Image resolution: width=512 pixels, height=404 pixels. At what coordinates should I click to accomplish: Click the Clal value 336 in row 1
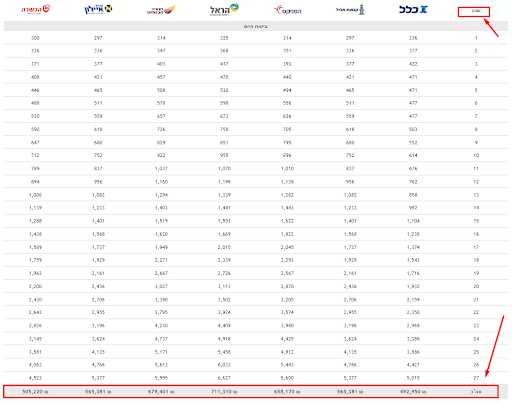(x=413, y=38)
